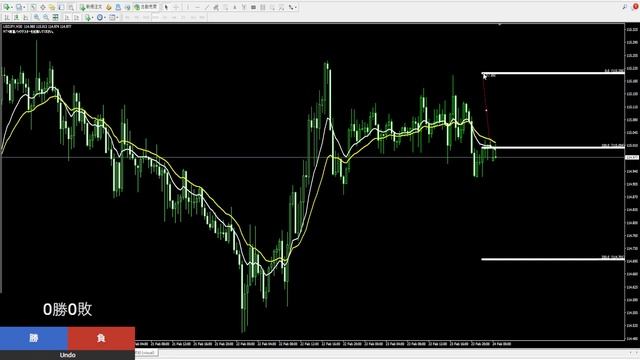Select the Trendline drawing tool
The image size is (640, 360).
tap(207, 7)
